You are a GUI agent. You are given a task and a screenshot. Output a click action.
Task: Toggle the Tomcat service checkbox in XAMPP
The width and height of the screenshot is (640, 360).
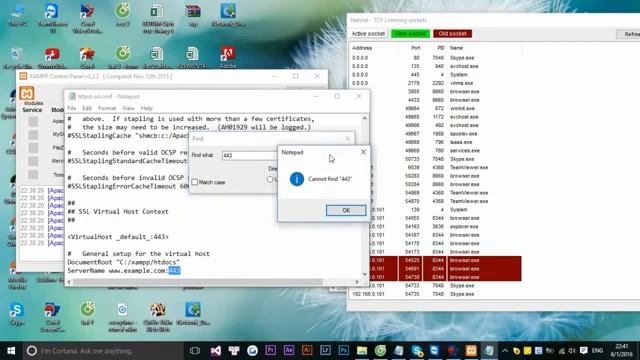pos(33,174)
